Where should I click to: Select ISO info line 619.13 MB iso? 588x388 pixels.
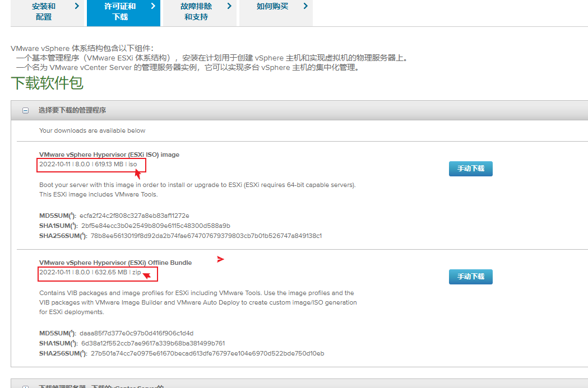click(88, 164)
